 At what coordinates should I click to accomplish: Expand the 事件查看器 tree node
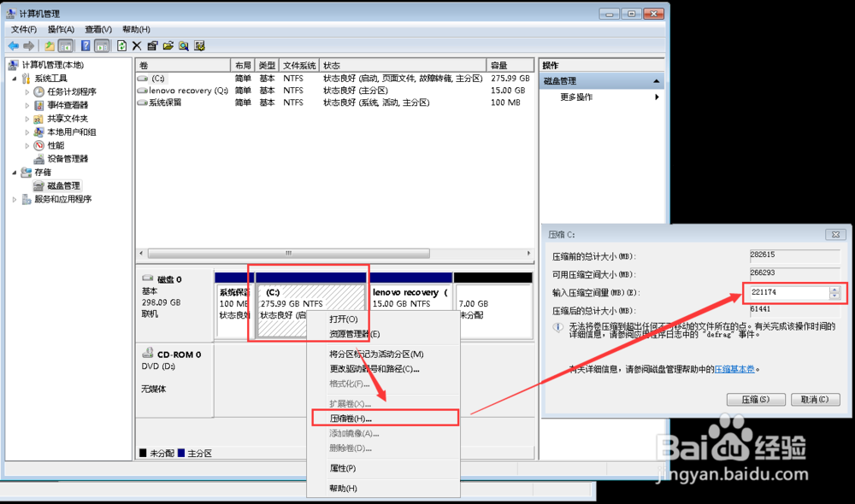pyautogui.click(x=27, y=105)
